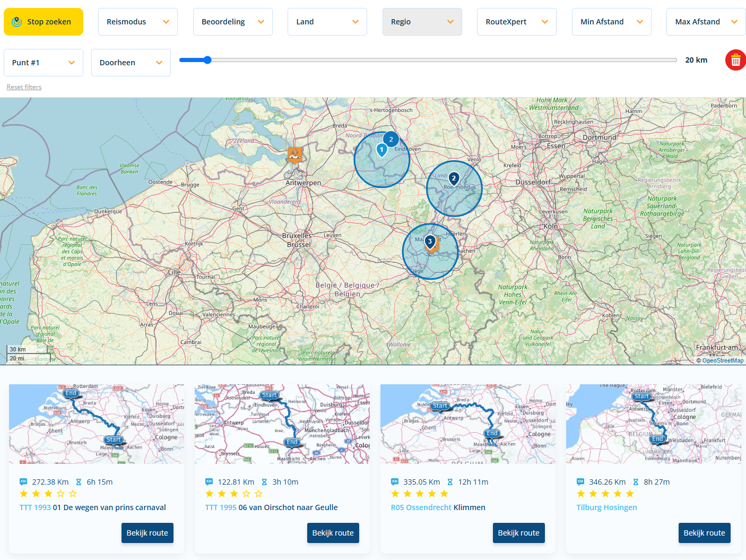Expand the RouteXpert dropdown
This screenshot has height=560, width=746.
(517, 22)
